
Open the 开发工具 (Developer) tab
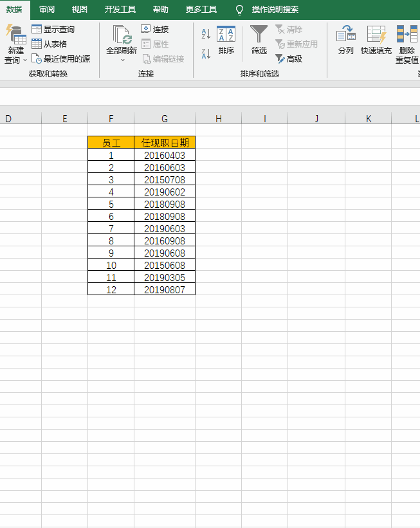tap(120, 10)
